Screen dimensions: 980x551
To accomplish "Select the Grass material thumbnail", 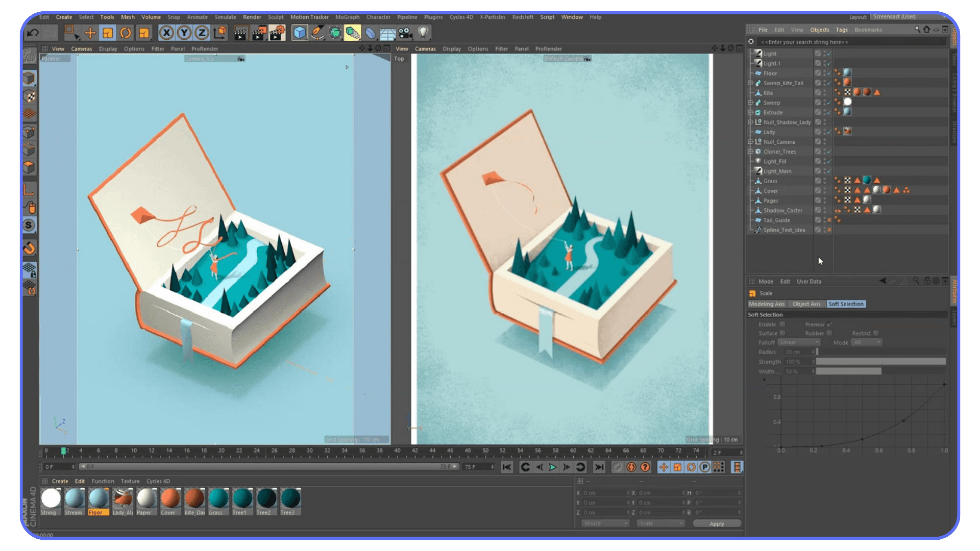I will (x=218, y=497).
